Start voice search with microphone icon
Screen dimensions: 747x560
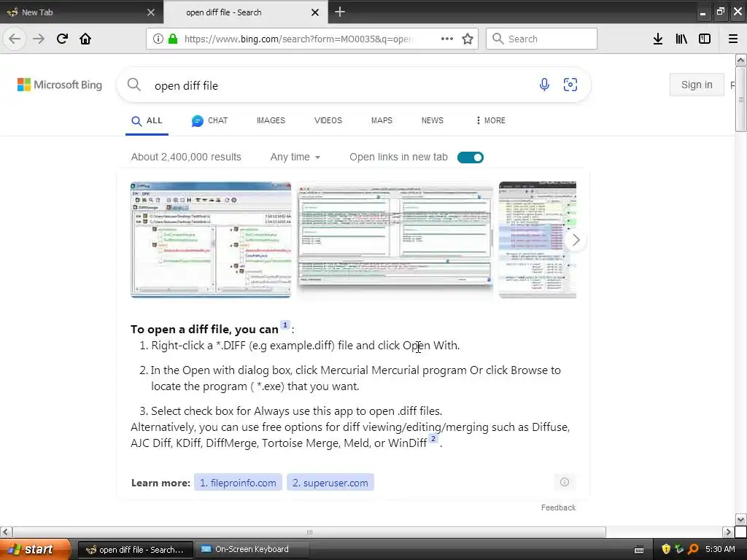pyautogui.click(x=544, y=85)
